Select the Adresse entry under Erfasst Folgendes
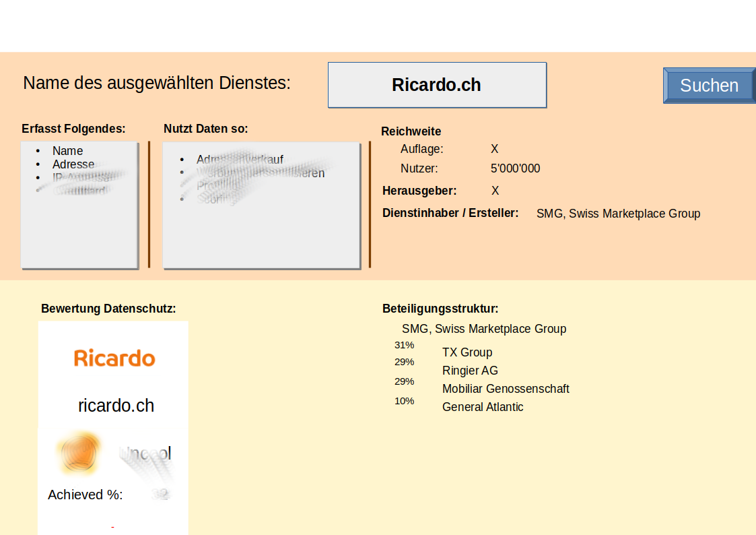The height and width of the screenshot is (535, 756). tap(73, 164)
